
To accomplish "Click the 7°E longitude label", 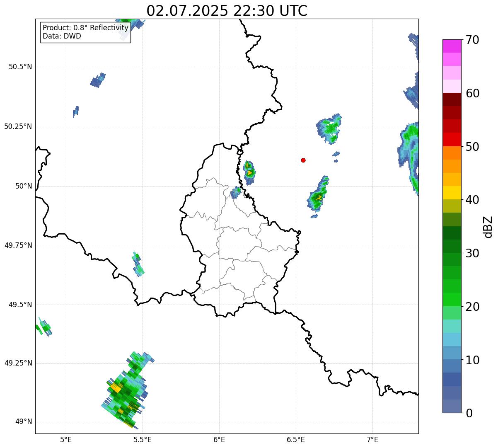I will pos(372,439).
